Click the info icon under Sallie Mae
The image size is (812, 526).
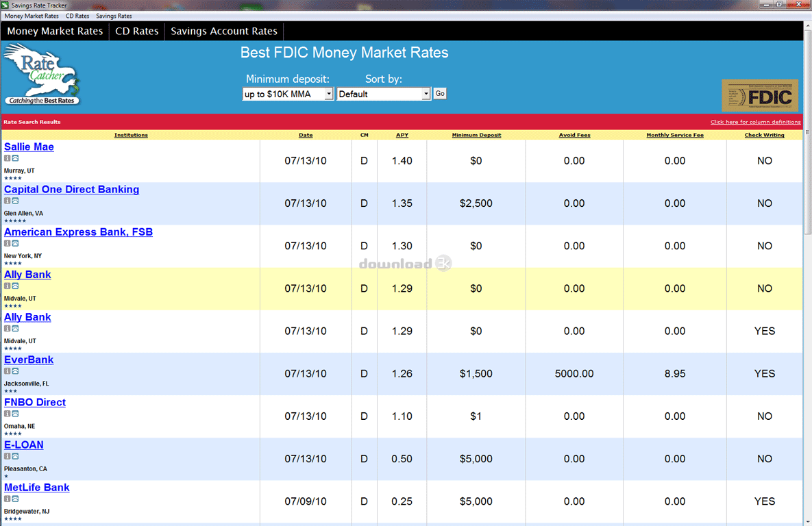click(8, 158)
